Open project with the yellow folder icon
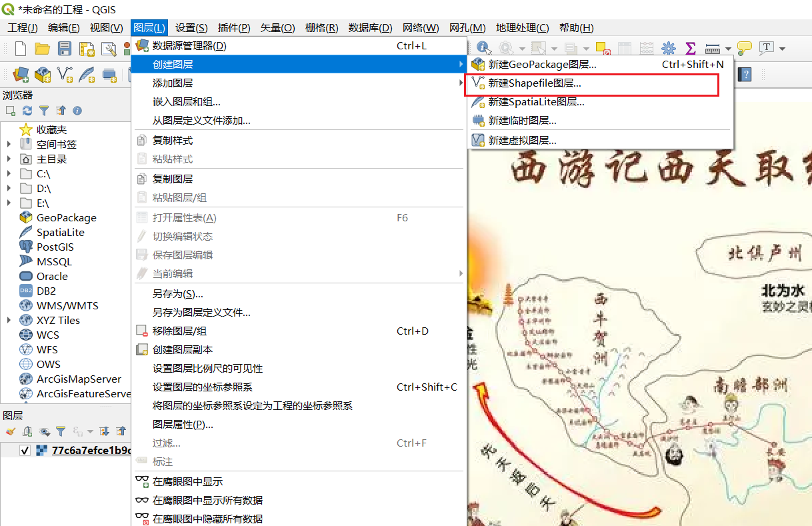This screenshot has width=812, height=526. (x=43, y=49)
